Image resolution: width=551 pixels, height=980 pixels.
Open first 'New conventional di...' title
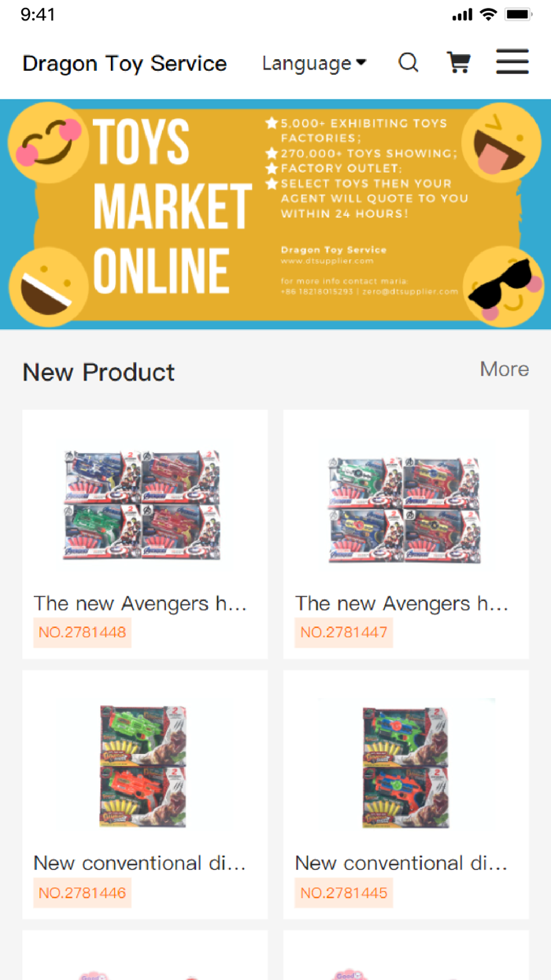140,863
